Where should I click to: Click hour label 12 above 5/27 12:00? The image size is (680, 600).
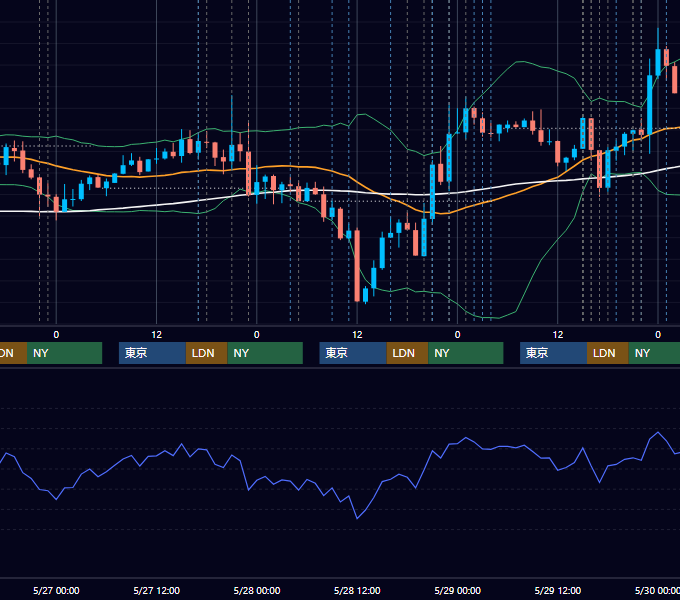157,335
